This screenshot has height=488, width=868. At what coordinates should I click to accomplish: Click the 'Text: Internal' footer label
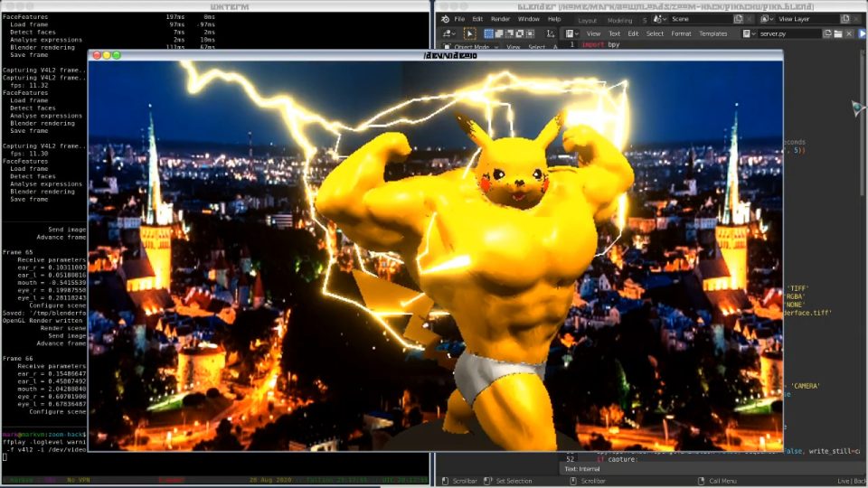pos(581,469)
